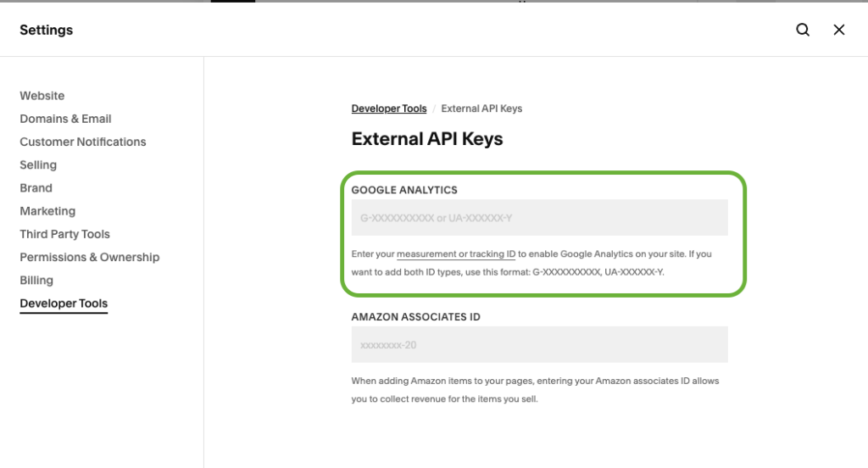The image size is (868, 468).
Task: Open the Website settings section
Action: [42, 96]
